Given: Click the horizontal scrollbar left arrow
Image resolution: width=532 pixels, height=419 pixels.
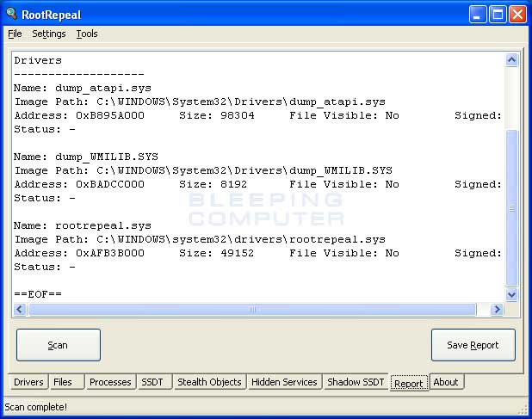Looking at the screenshot, I should (20, 309).
